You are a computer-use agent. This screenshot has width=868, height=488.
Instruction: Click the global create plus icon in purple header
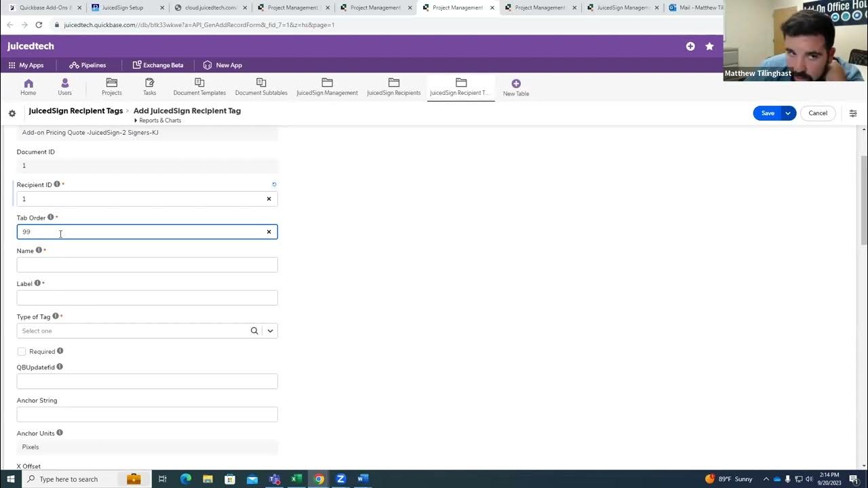pos(690,46)
